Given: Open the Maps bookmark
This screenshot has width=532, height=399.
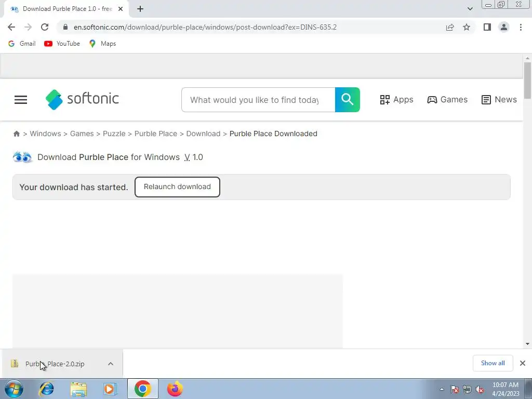Looking at the screenshot, I should pos(102,44).
